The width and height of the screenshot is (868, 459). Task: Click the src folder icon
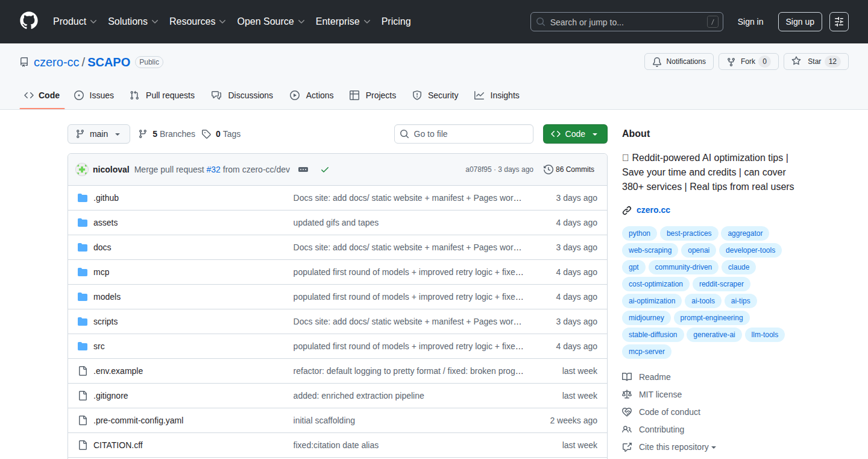(83, 346)
